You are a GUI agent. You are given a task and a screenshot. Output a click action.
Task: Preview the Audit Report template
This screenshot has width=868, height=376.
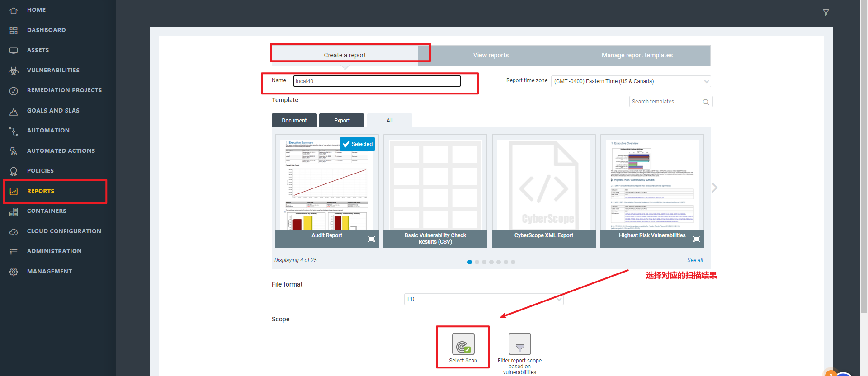click(x=371, y=239)
